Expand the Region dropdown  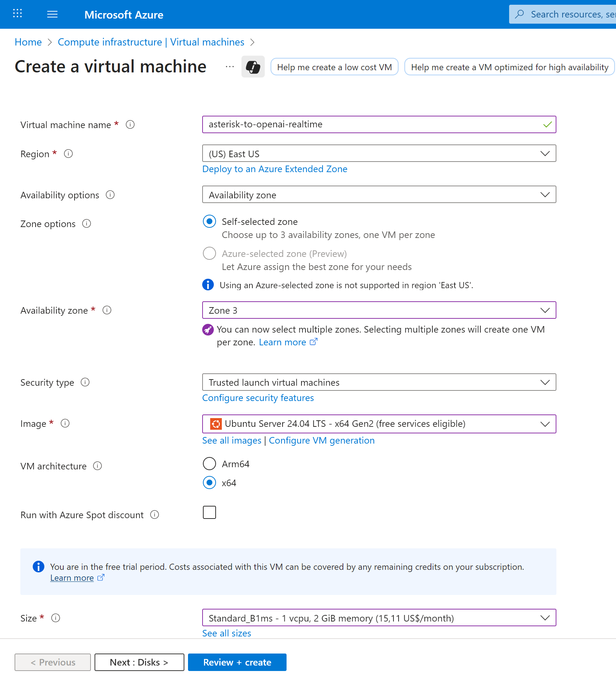[x=379, y=154]
